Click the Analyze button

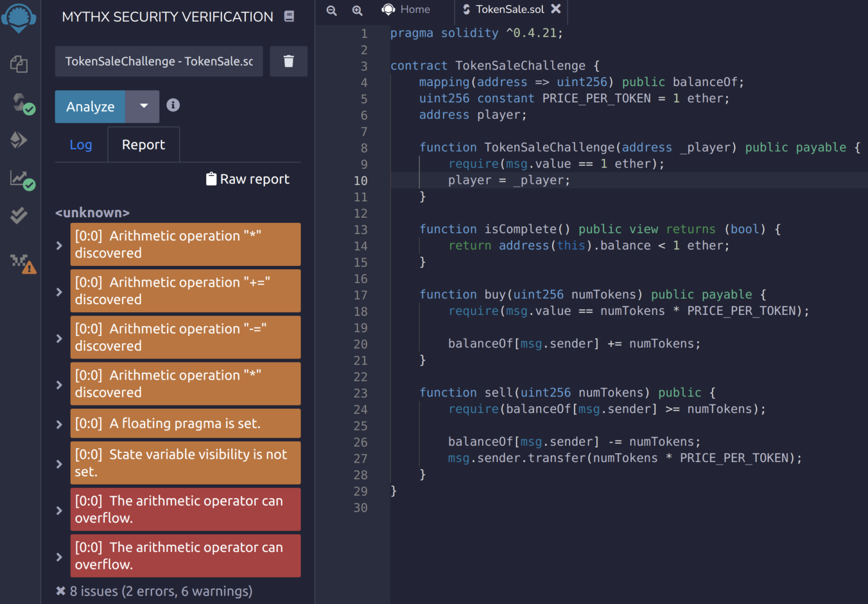coord(90,106)
